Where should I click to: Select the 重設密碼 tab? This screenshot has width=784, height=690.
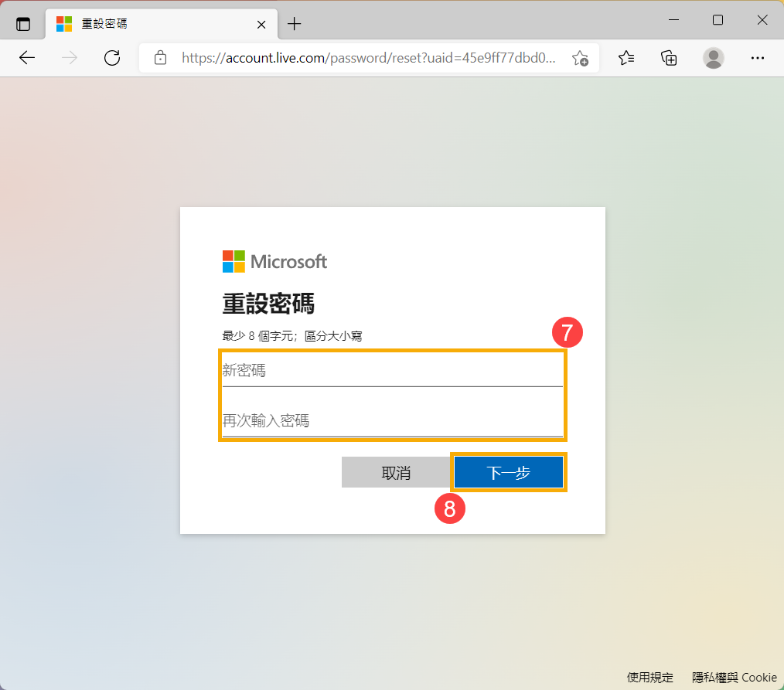[162, 24]
